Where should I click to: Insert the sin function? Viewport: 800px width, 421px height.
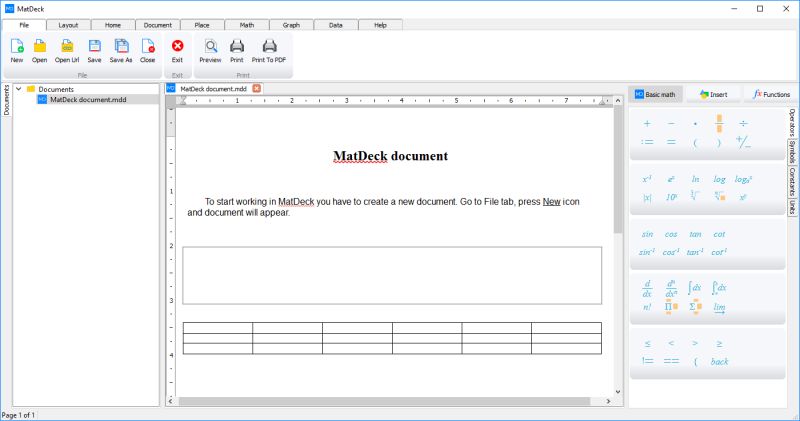tap(647, 234)
